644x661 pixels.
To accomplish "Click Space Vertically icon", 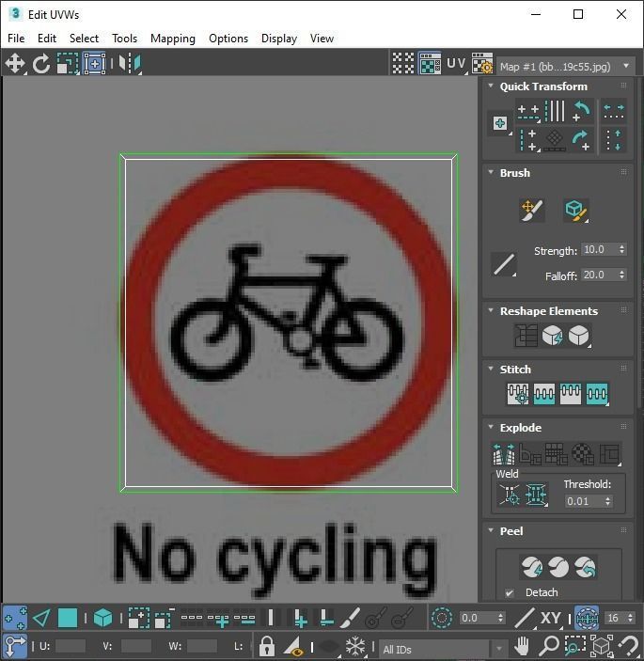I will click(614, 140).
